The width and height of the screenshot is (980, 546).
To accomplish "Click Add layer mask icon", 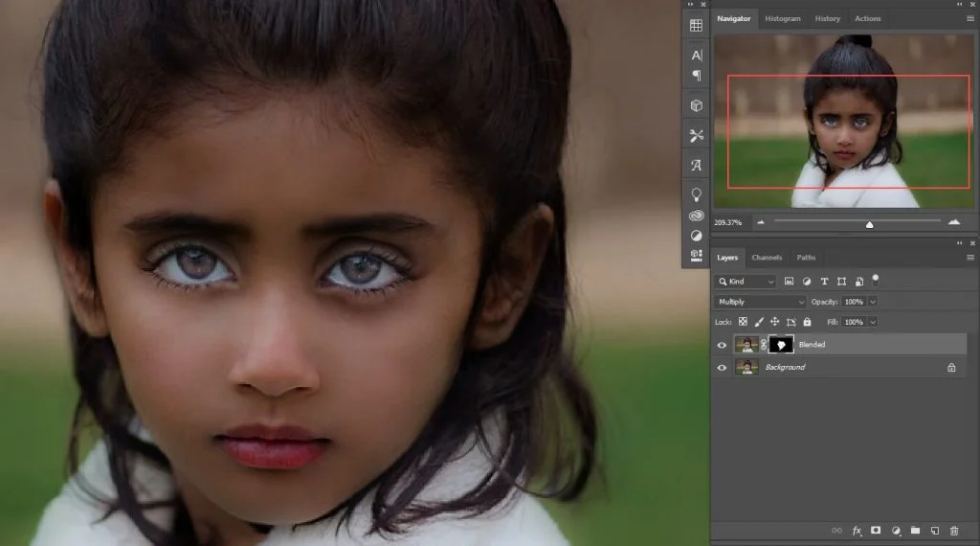I will 876,531.
